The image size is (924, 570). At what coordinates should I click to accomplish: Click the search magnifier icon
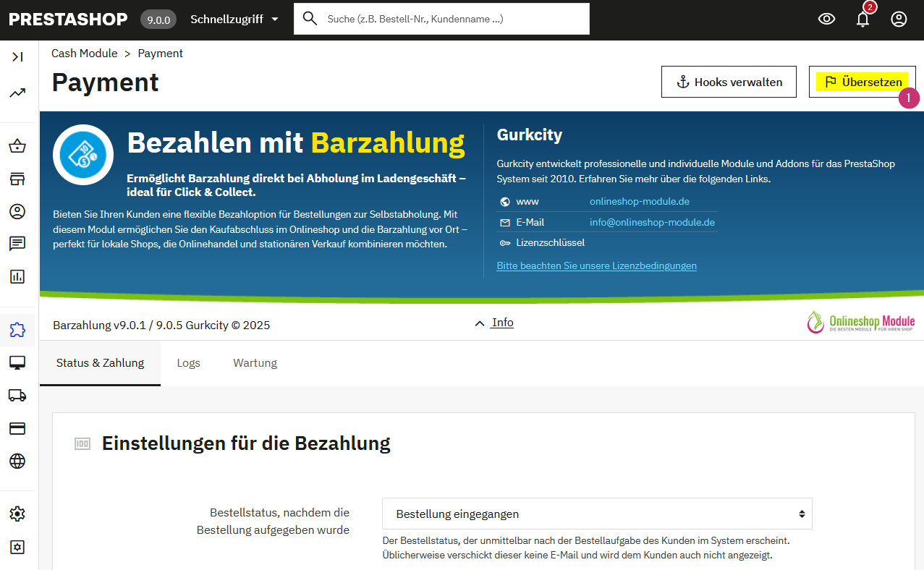310,19
